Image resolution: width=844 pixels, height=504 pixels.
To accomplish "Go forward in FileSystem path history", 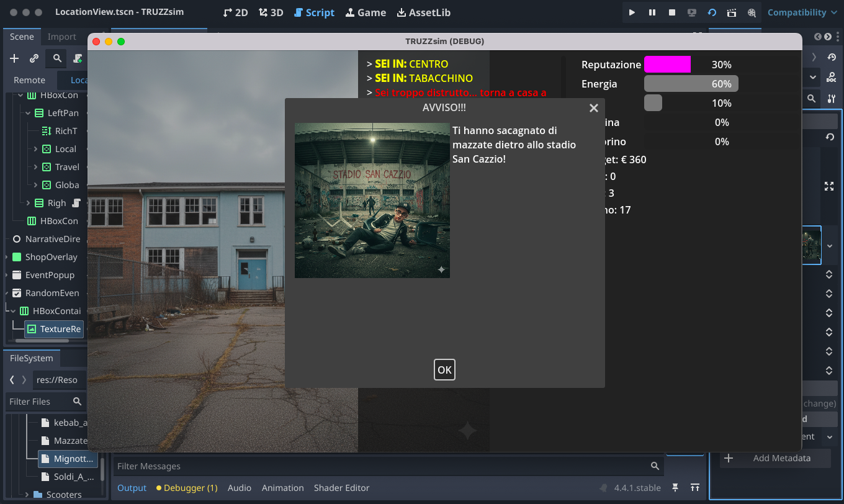I will pos(24,380).
